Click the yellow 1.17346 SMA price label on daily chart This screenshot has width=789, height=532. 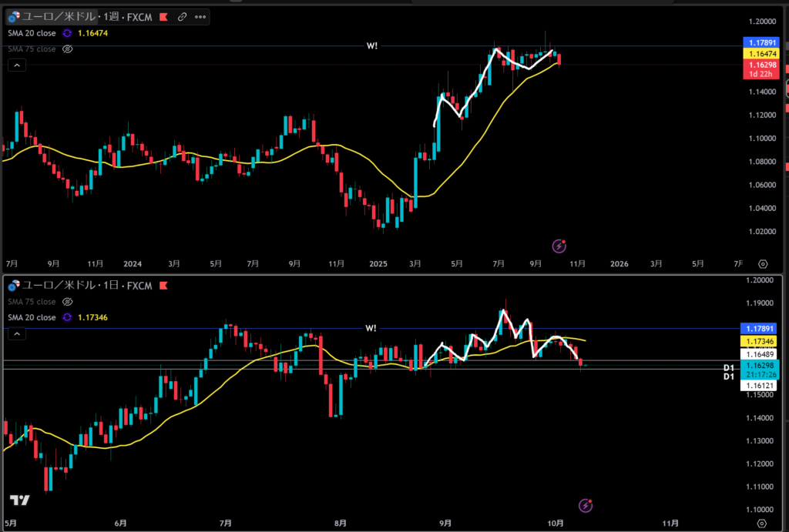point(762,340)
